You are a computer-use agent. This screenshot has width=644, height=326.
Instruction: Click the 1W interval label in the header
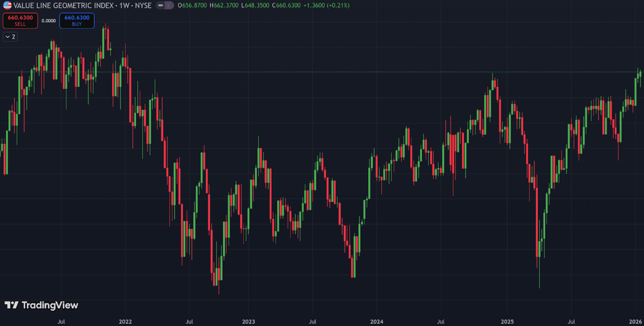(124, 5)
